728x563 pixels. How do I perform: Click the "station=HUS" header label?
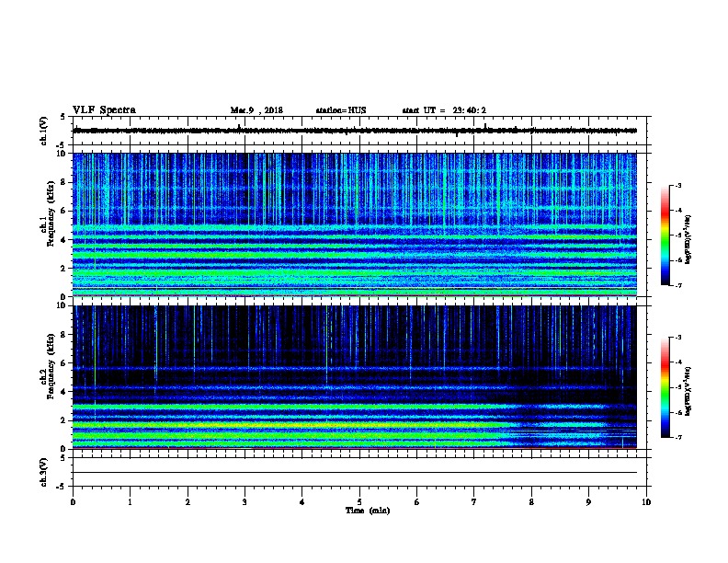click(x=341, y=110)
